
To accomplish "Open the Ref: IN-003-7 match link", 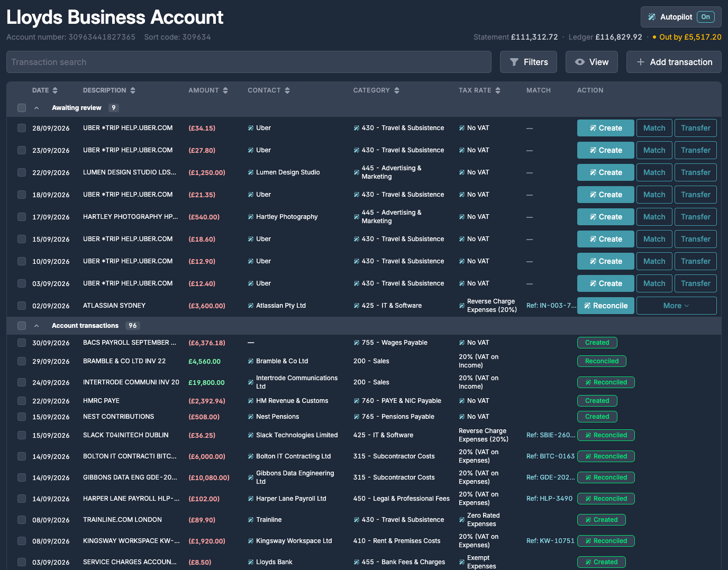I will 551,306.
